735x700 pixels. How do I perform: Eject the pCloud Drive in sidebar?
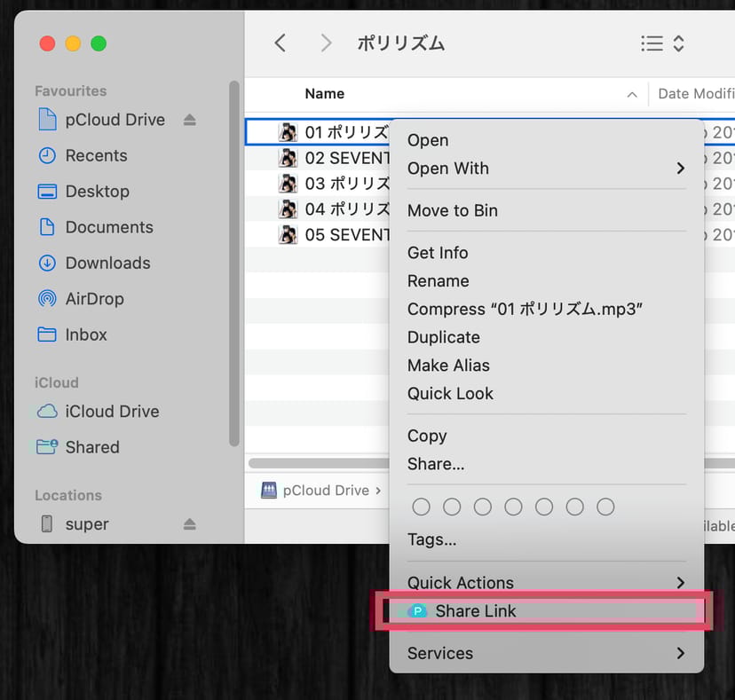tap(190, 120)
